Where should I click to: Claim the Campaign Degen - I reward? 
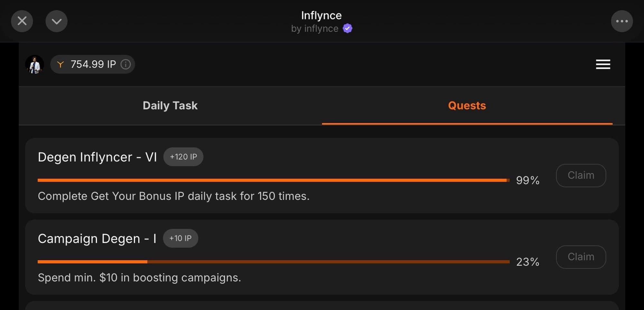(581, 257)
